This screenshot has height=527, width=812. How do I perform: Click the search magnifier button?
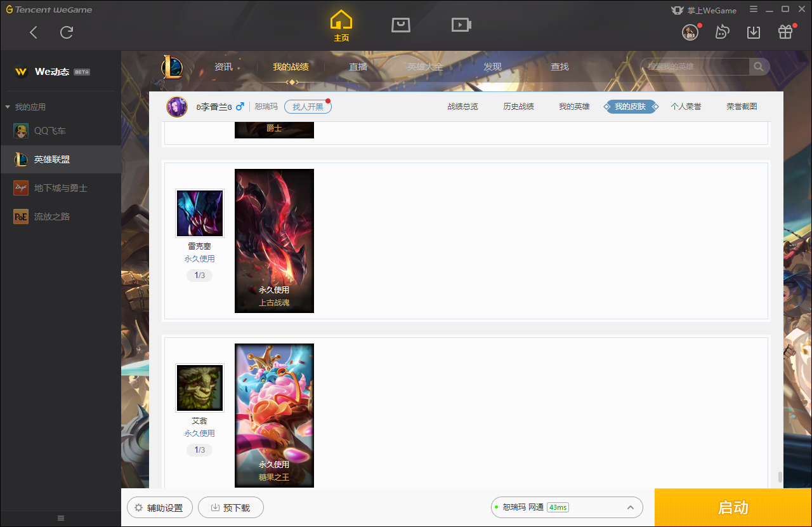coord(759,67)
